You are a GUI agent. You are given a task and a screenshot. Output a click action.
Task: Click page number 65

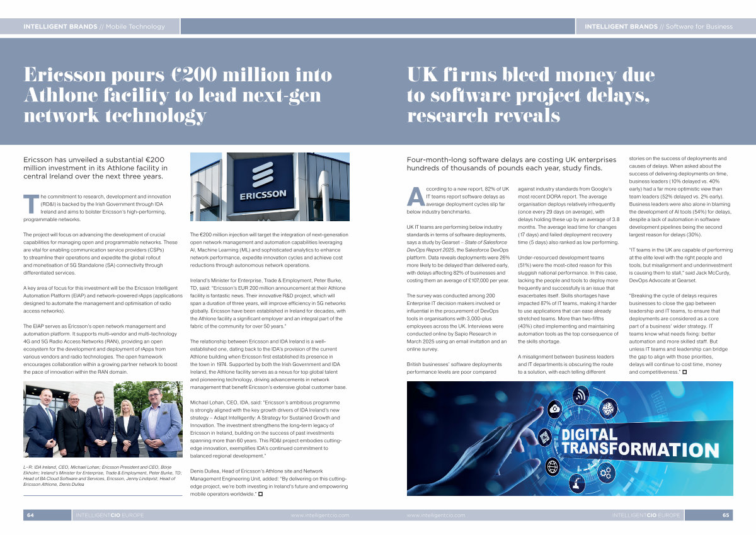click(x=726, y=515)
